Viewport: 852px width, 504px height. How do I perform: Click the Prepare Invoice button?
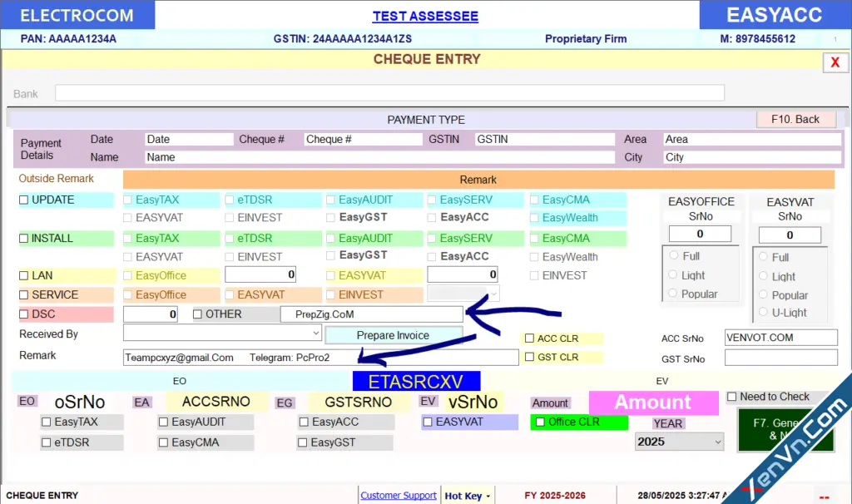click(394, 336)
